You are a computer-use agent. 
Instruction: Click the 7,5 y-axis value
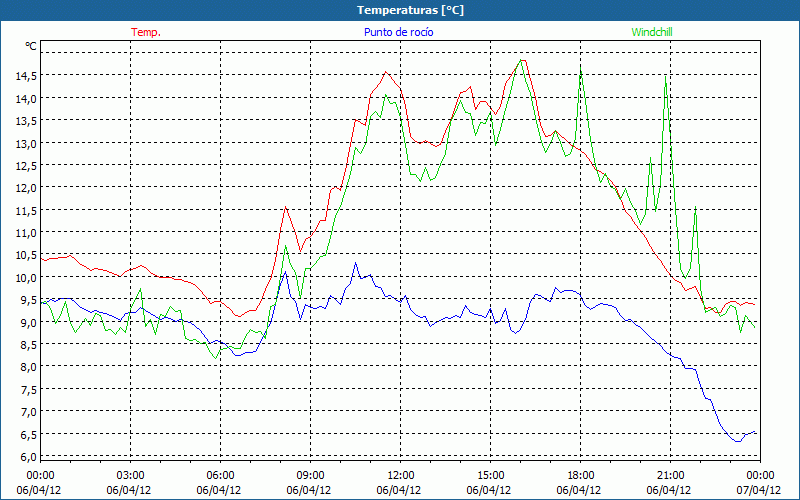click(x=28, y=390)
